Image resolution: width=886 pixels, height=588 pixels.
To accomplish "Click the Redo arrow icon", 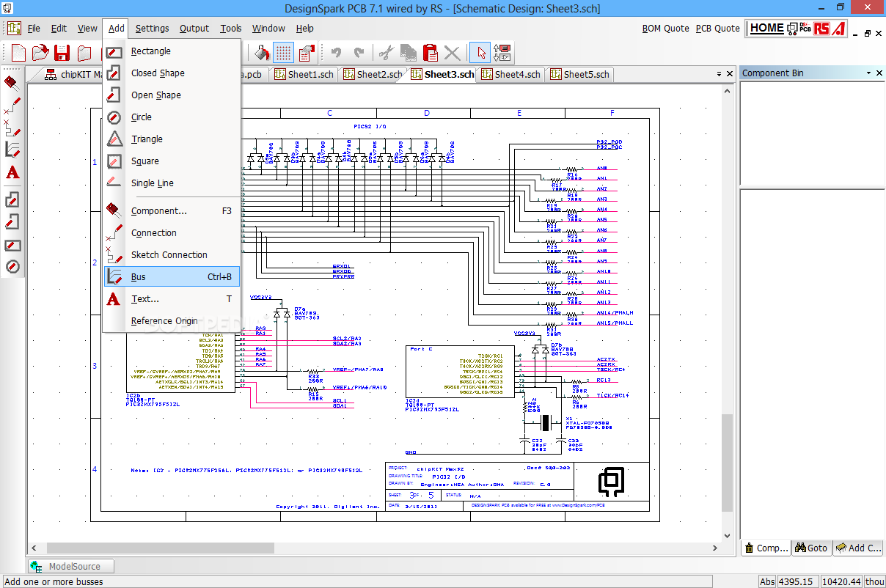I will pos(359,52).
